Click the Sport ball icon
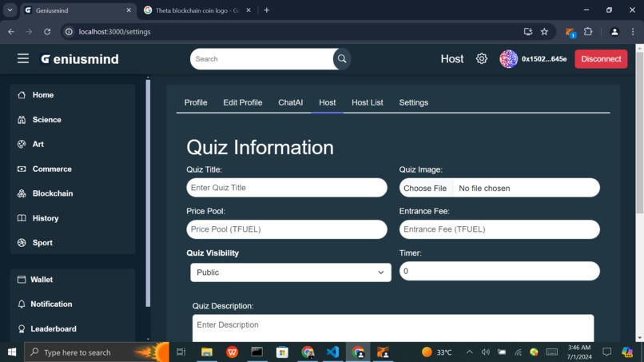644x362 pixels. click(22, 243)
